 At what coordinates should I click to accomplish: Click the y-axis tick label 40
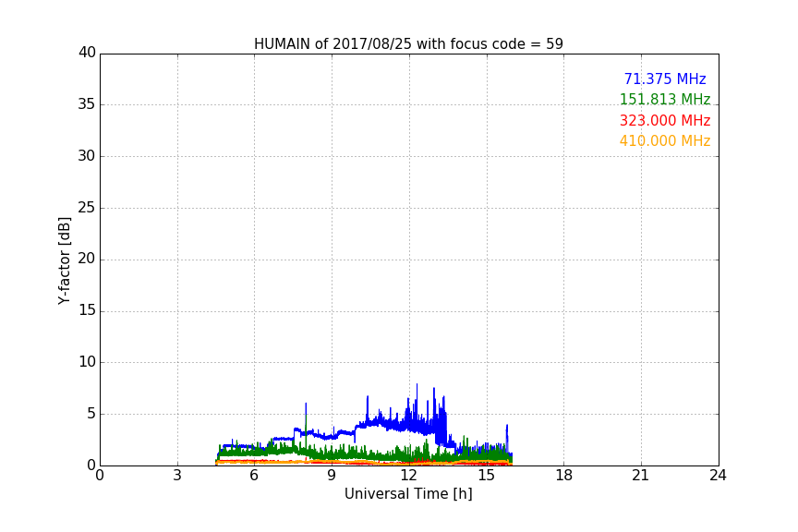pos(87,53)
